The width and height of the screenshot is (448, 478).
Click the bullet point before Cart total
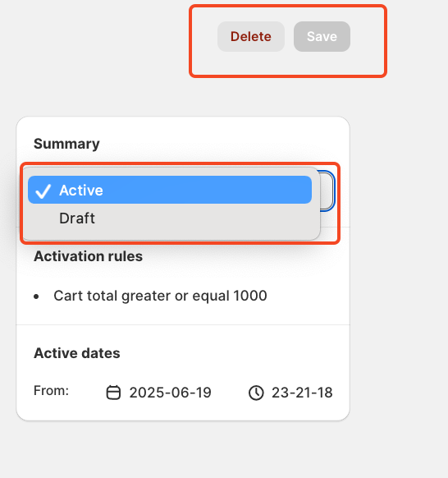click(37, 296)
